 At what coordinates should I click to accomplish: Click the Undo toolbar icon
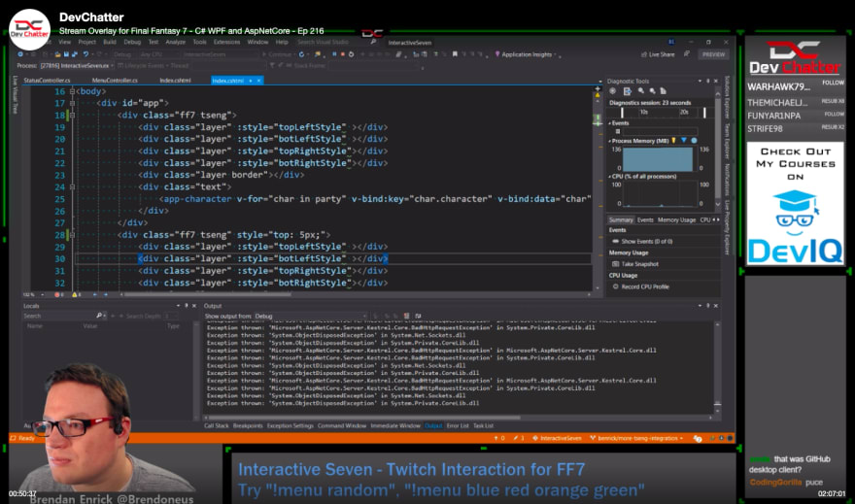coord(85,54)
